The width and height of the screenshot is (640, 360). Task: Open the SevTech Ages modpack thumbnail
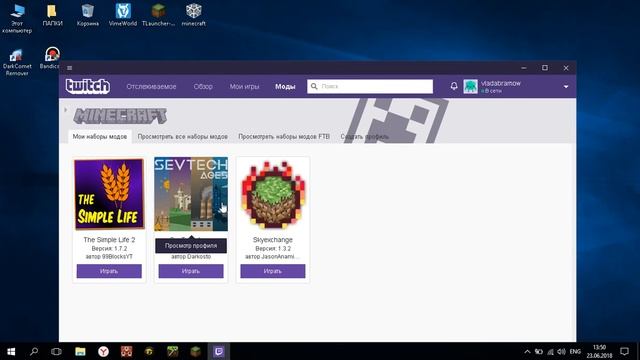[191, 194]
